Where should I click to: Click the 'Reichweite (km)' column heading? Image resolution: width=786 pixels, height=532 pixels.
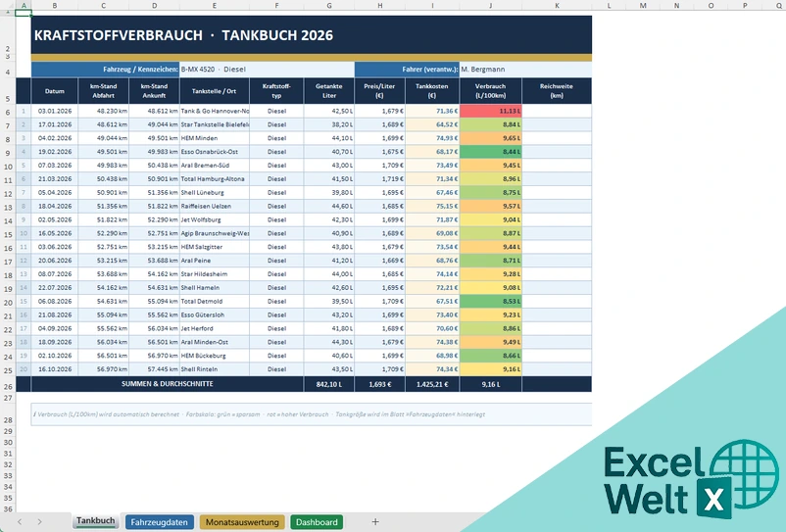pos(557,91)
